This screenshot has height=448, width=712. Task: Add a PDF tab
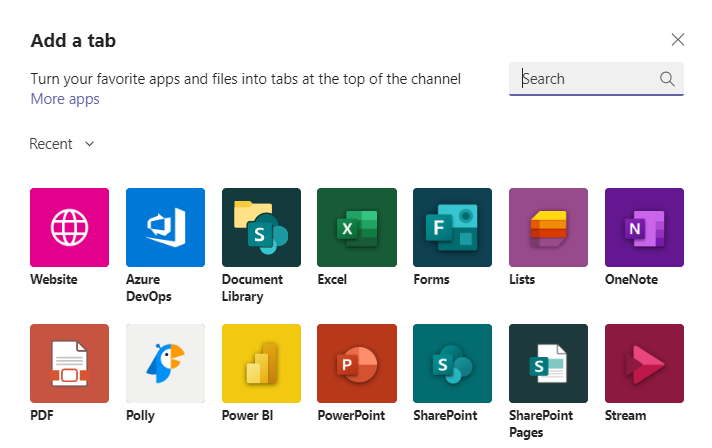click(x=69, y=363)
